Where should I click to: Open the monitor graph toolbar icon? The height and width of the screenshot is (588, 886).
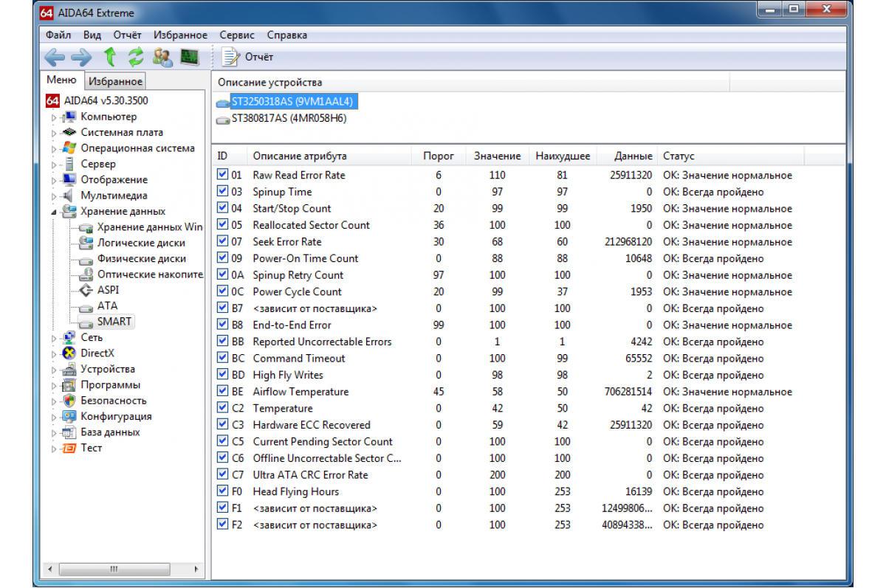(x=190, y=57)
